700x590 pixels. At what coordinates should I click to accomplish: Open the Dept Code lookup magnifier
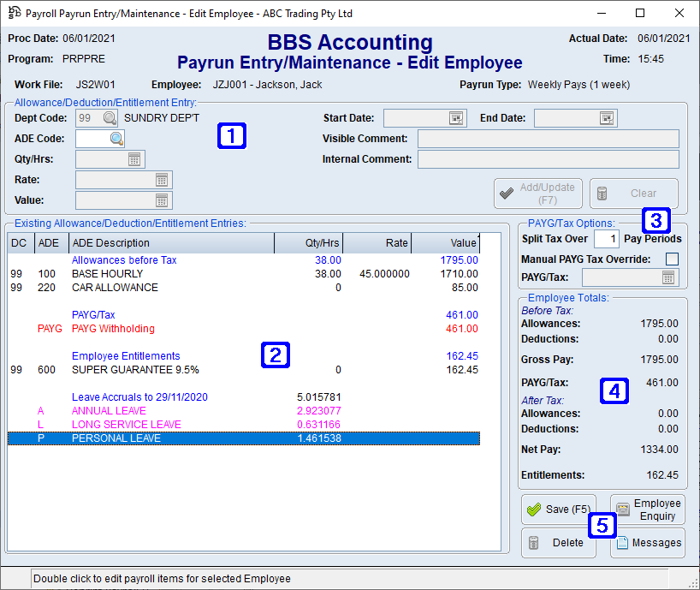[108, 118]
